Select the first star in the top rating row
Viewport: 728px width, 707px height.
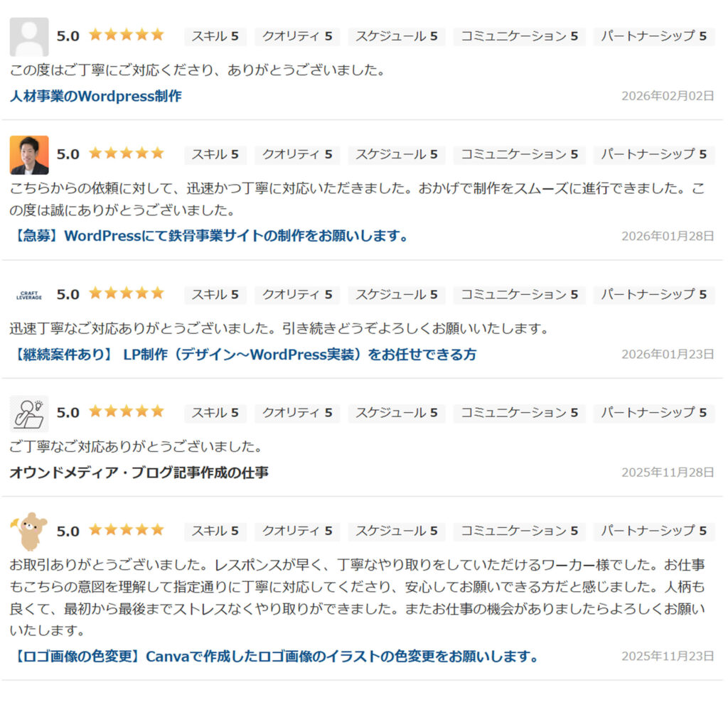[x=96, y=34]
